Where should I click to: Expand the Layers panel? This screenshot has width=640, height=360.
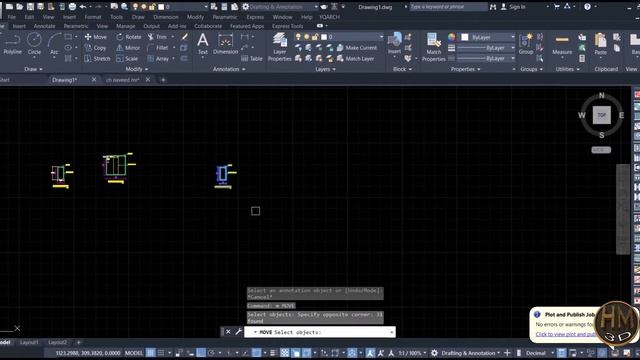coord(325,69)
